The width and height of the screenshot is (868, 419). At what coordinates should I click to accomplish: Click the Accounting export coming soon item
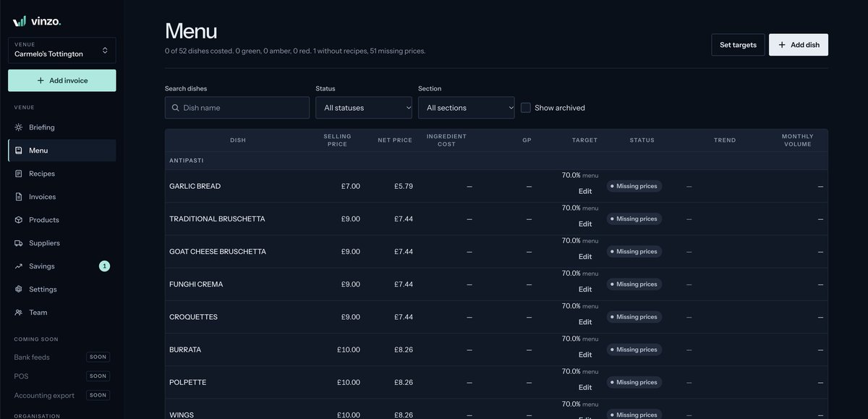pos(61,395)
